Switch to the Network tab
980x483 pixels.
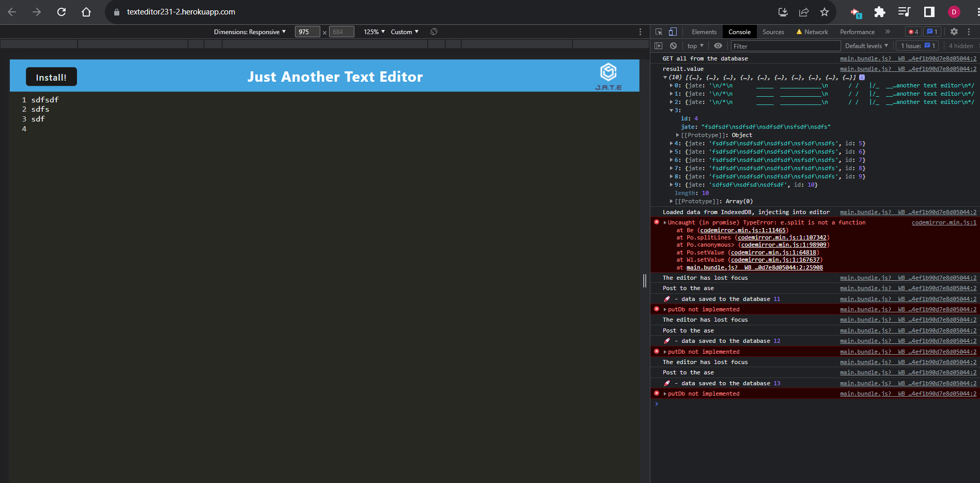(x=815, y=32)
